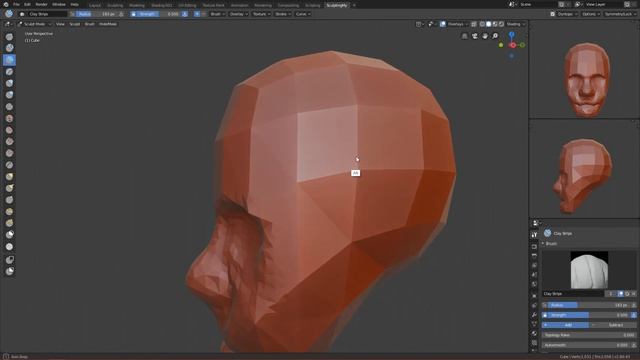Open the Sculpt Mode selector dropdown

click(34, 24)
